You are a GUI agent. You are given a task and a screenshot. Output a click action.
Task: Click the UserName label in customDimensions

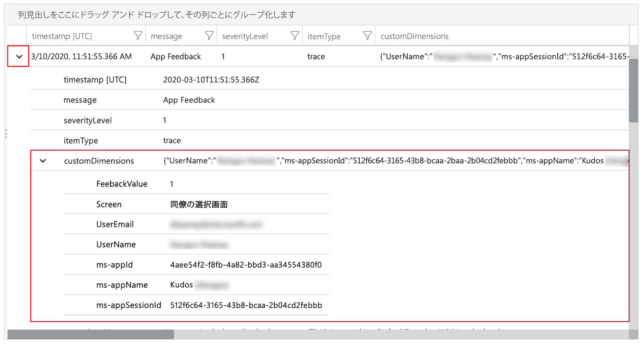116,245
